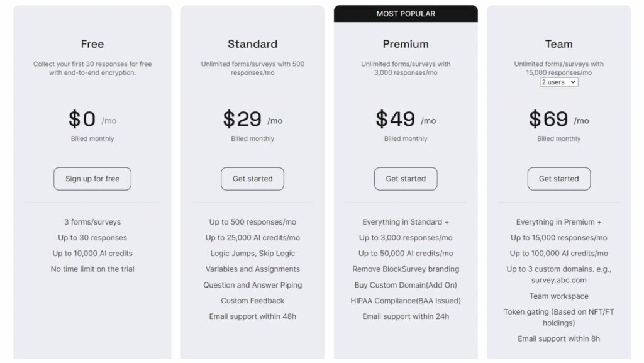This screenshot has width=644, height=363.
Task: Click the MOST POPULAR banner
Action: 406,14
